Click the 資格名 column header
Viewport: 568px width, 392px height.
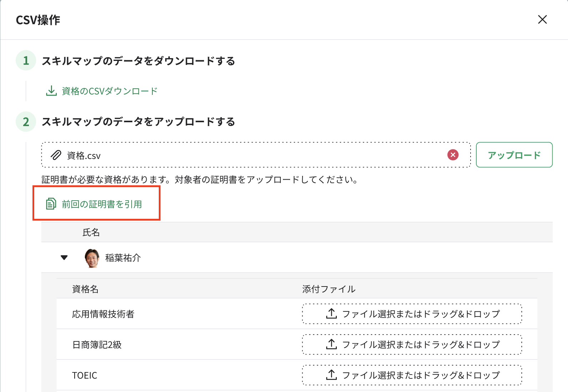[x=85, y=289]
